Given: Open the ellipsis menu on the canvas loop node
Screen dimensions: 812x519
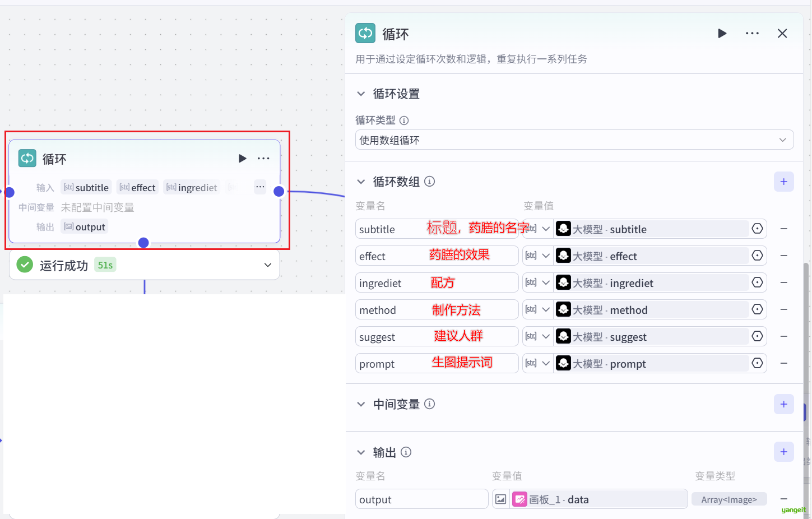Looking at the screenshot, I should click(263, 159).
